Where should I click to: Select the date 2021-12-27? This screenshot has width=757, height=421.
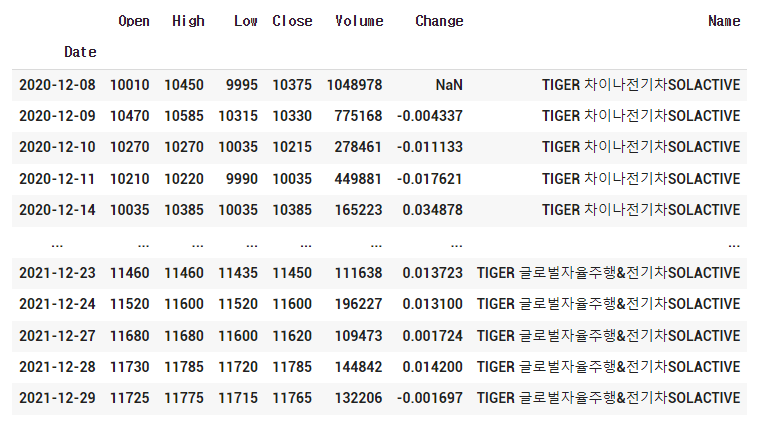[x=57, y=336]
